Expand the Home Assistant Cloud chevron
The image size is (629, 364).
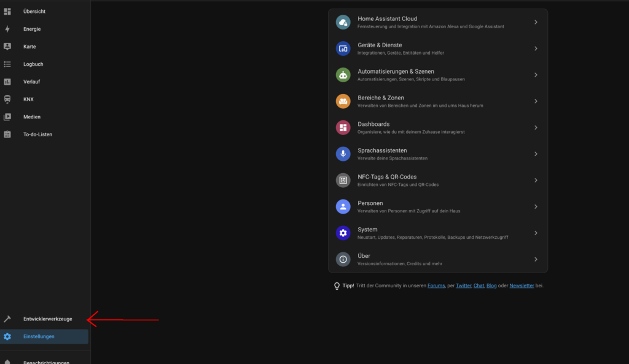click(x=536, y=23)
